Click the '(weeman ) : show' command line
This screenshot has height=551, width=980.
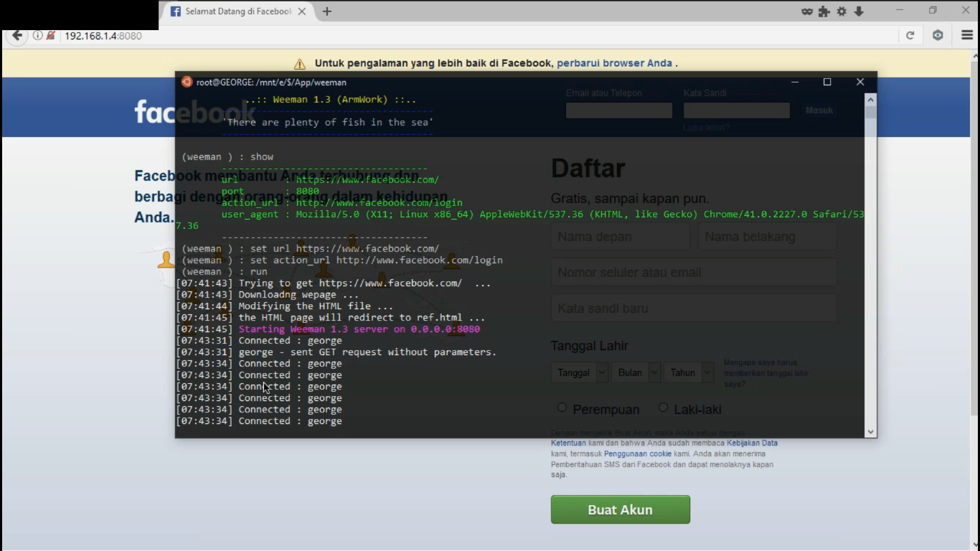tap(227, 156)
